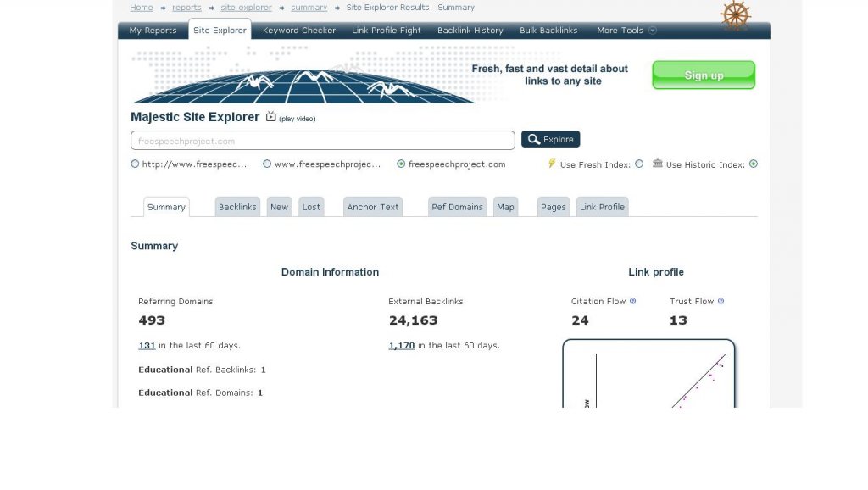Click the play video TV icon
Screen dimensions: 868x490
270,116
